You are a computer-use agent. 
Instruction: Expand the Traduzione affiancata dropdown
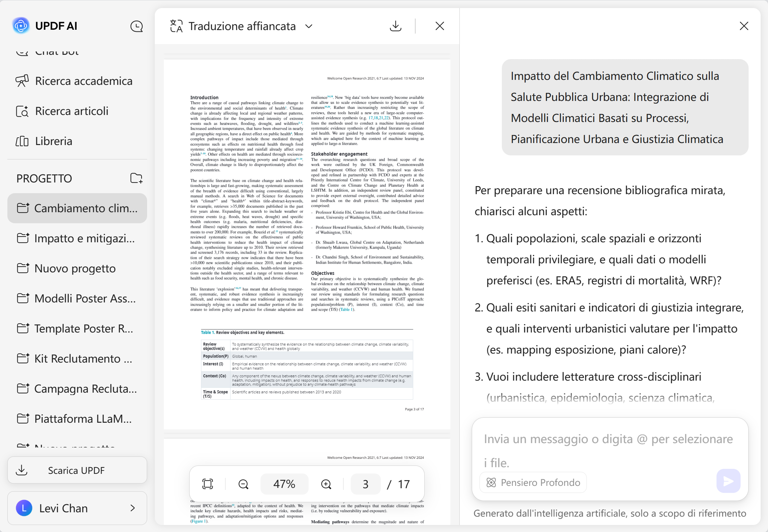(309, 26)
